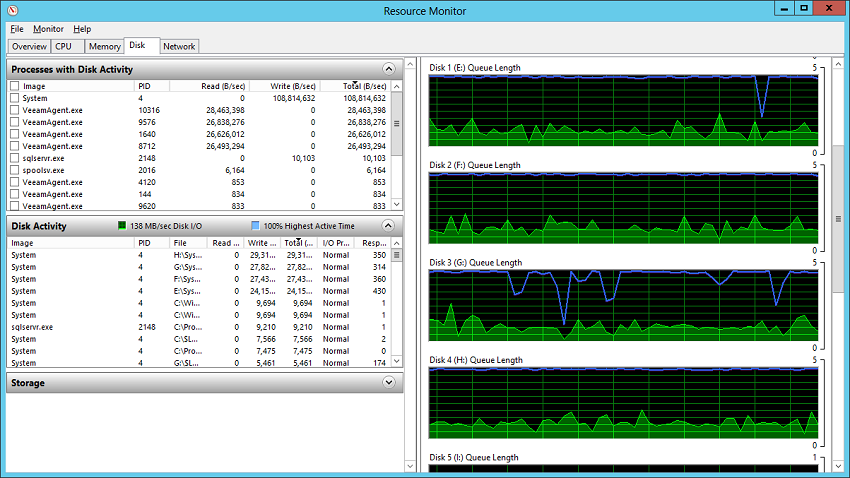Switch to the Memory tab
Viewport: 850px width, 478px height.
pos(104,47)
